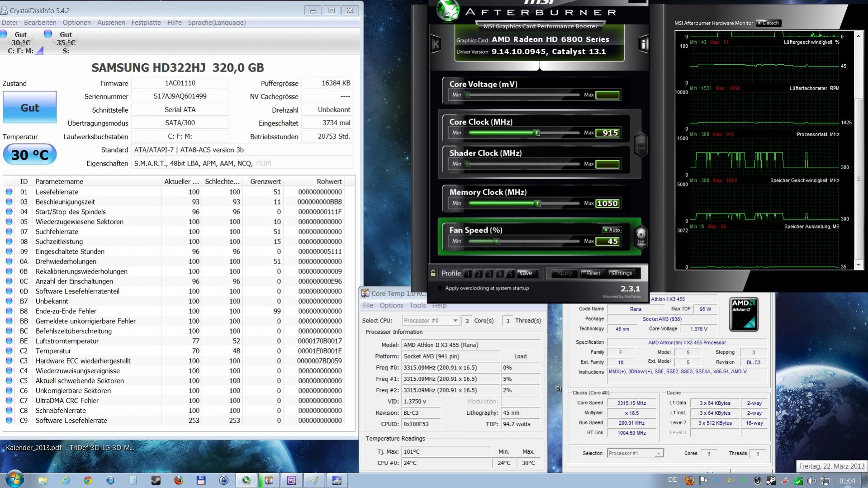
Task: Click the Afterburner Apply button
Action: pos(564,273)
